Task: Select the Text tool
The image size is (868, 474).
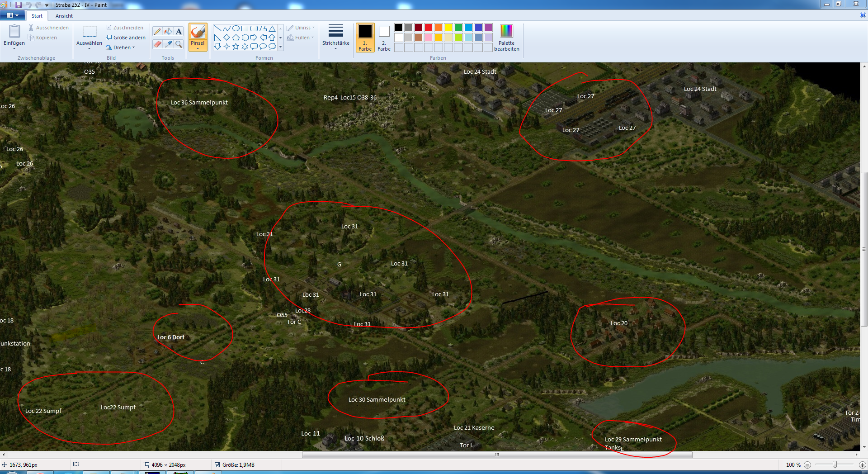Action: coord(179,31)
